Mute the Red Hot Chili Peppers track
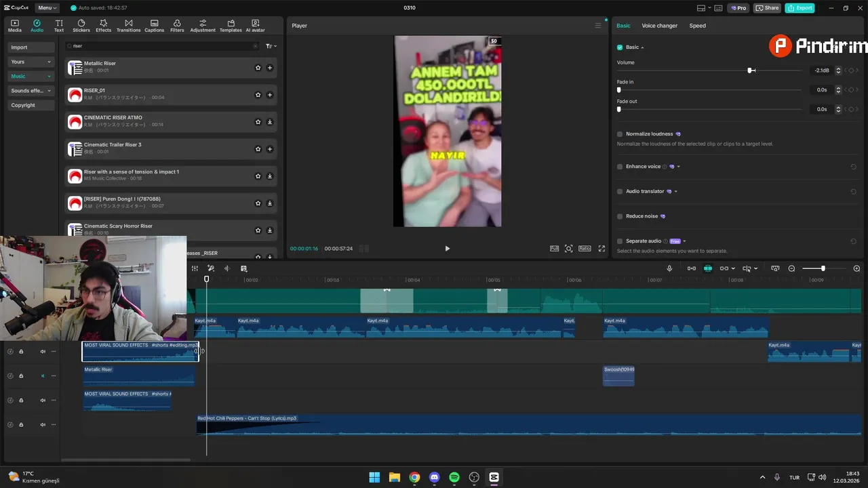 tap(43, 424)
